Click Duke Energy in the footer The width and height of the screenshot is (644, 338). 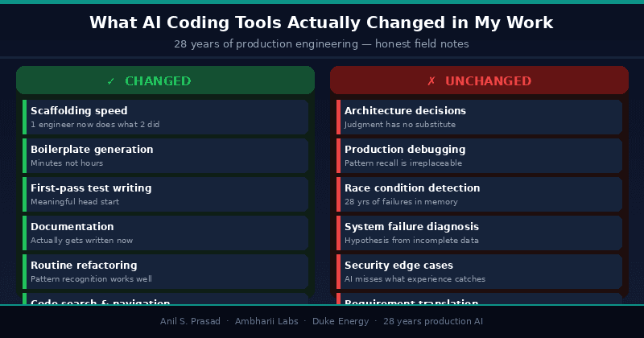[341, 321]
